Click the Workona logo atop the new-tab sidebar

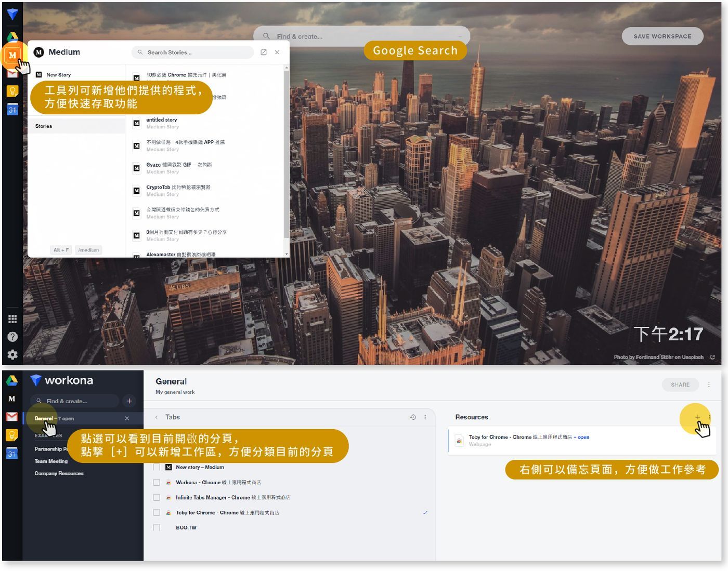[x=12, y=15]
